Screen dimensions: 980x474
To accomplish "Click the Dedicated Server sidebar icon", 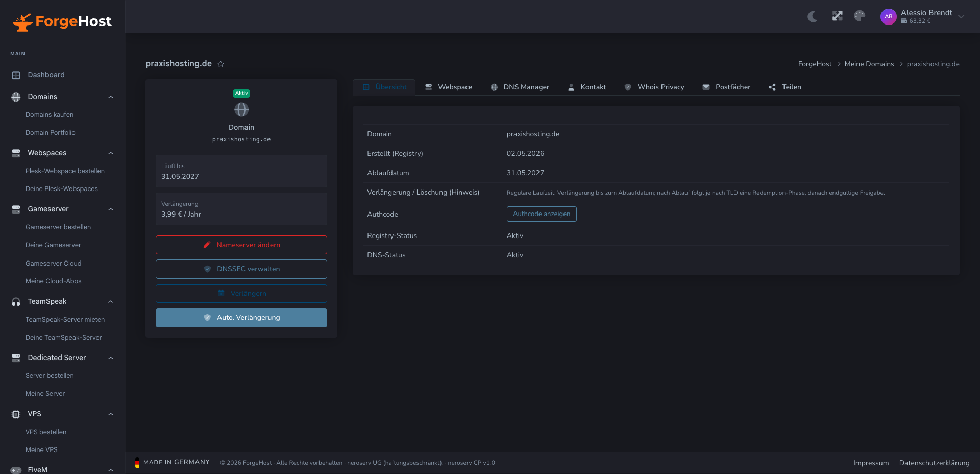I will point(16,358).
